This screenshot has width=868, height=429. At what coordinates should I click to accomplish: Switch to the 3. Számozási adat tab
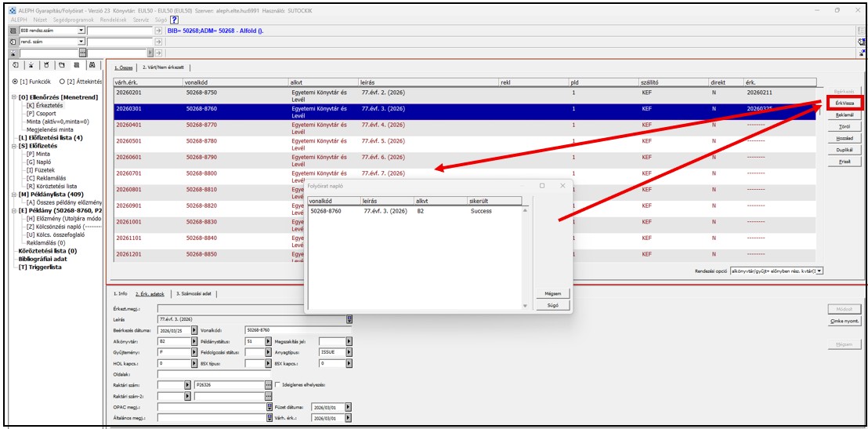[x=193, y=294]
